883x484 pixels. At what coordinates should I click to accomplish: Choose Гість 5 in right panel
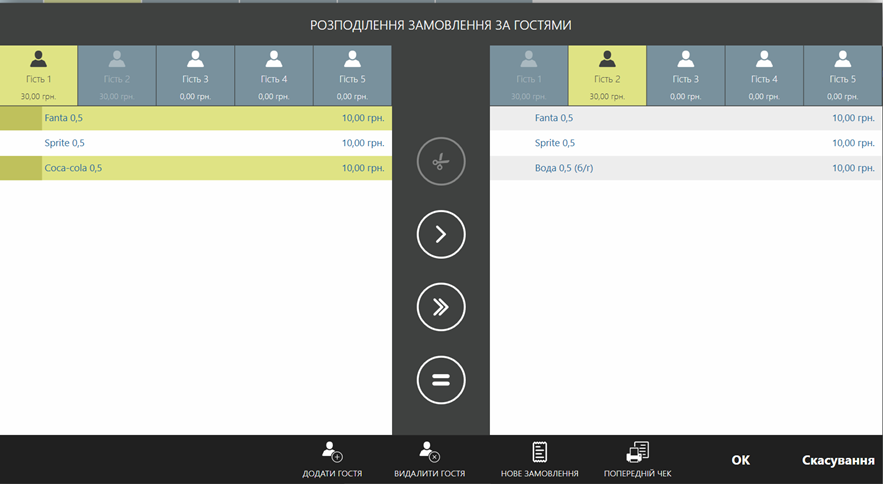click(842, 75)
